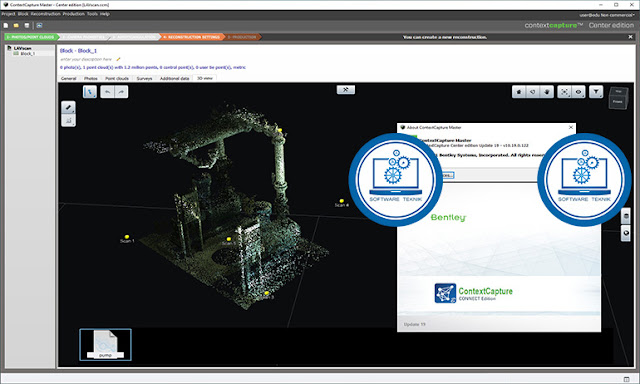Viewport: 640px width, 384px height.
Task: Click the zoom-to-fit focus icon
Action: pyautogui.click(x=564, y=92)
